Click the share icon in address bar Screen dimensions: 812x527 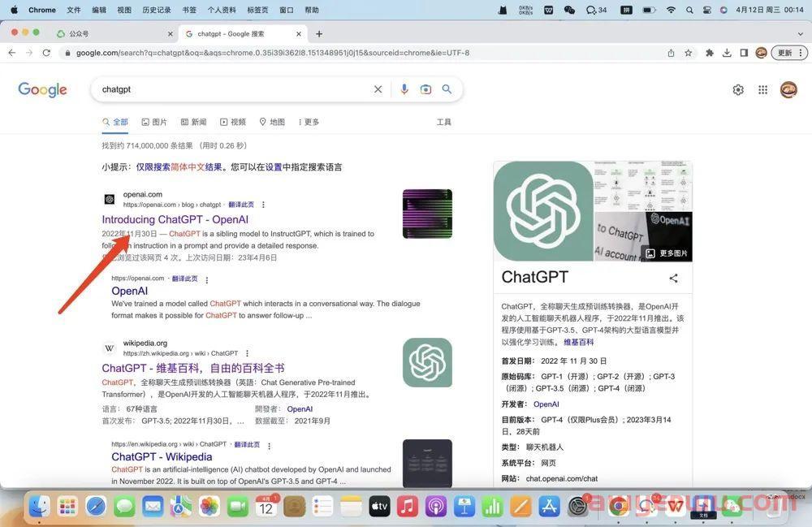point(672,53)
